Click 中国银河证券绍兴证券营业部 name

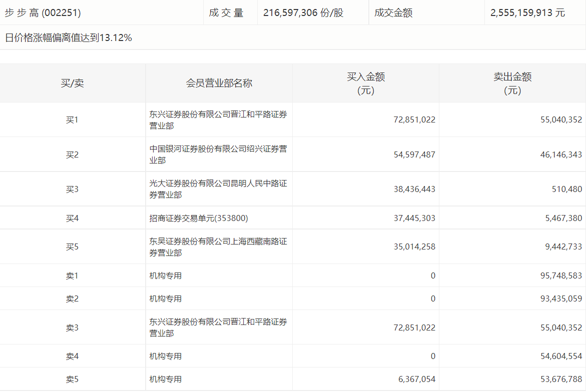[x=218, y=154]
